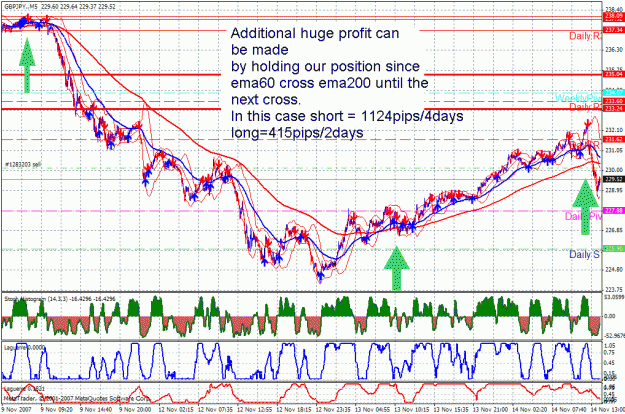625x414 pixels.
Task: Click the black 229.52 current price tag
Action: pos(614,179)
